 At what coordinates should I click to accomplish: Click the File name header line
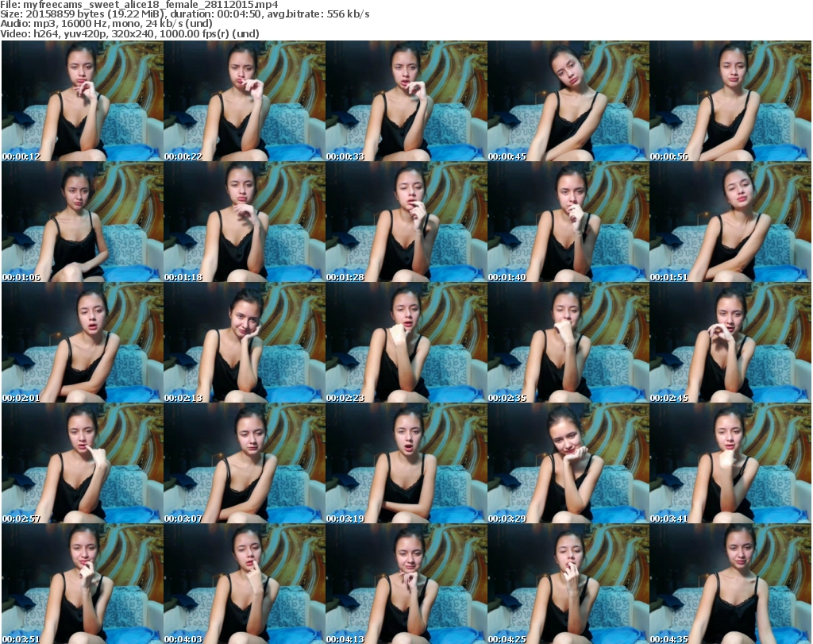(x=139, y=5)
